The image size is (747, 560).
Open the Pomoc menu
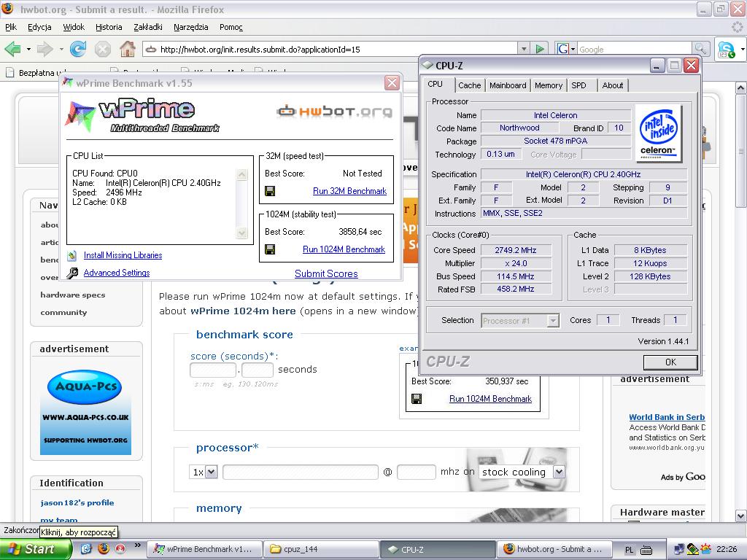coord(231,27)
